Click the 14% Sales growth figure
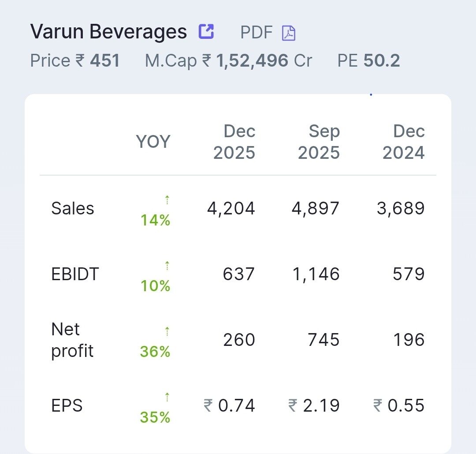Screen dimensions: 476x454 coord(155,220)
